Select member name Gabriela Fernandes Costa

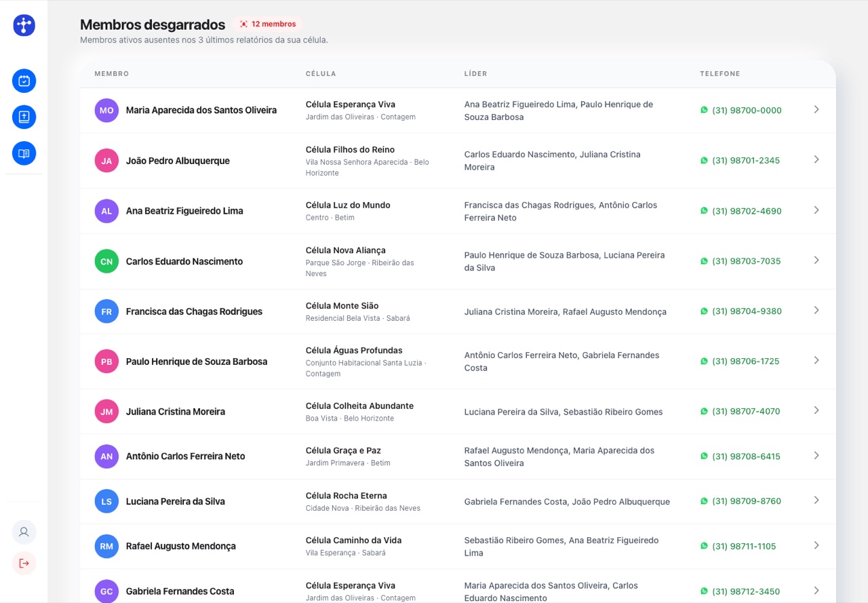[x=180, y=591]
